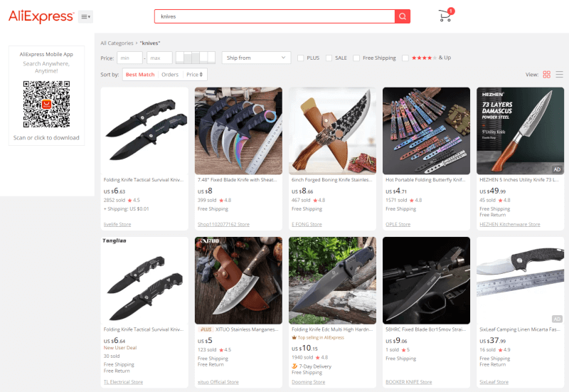
Task: Open the HEZHEN Damascus knife image
Action: pyautogui.click(x=521, y=131)
